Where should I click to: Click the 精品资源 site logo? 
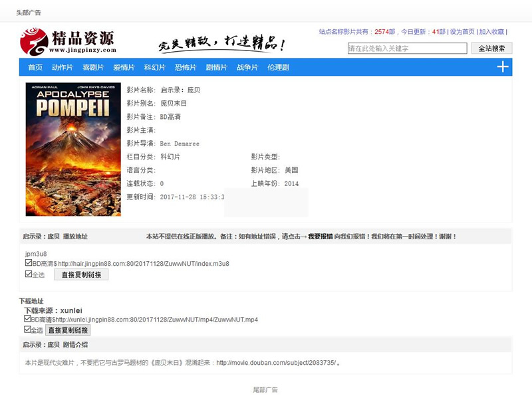click(68, 42)
